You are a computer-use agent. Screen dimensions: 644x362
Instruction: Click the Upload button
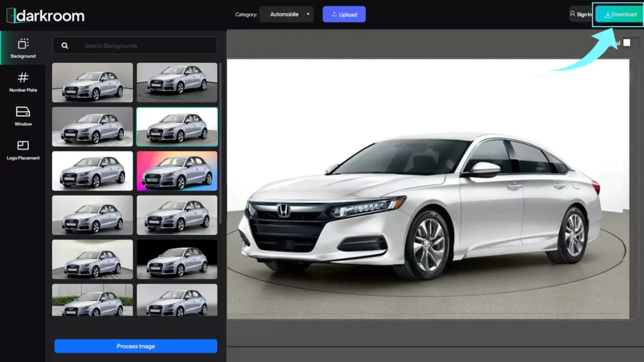pos(344,14)
